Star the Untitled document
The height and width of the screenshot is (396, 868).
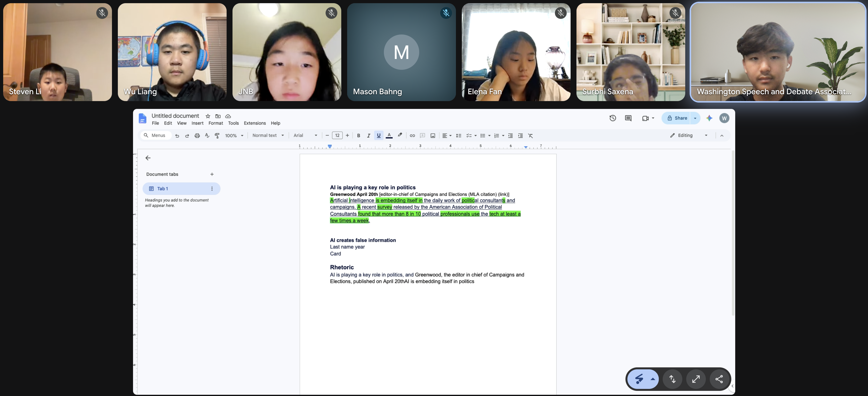point(208,116)
